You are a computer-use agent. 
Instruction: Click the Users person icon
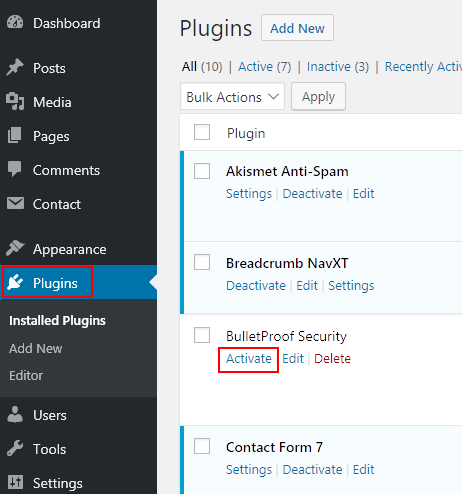(15, 414)
